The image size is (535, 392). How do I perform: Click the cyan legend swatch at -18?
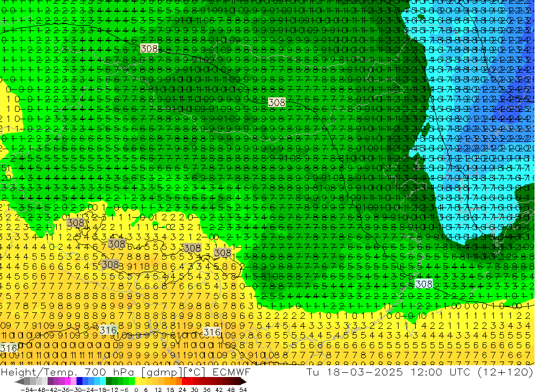(103, 381)
